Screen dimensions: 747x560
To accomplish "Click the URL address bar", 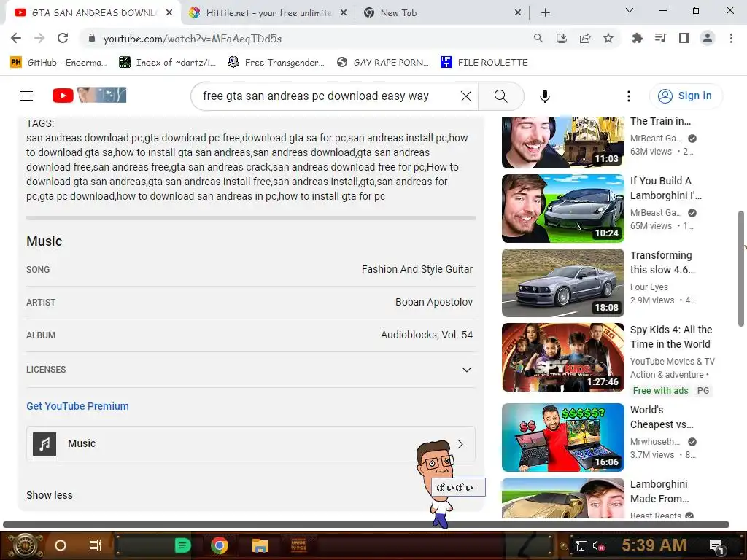I will tap(305, 38).
